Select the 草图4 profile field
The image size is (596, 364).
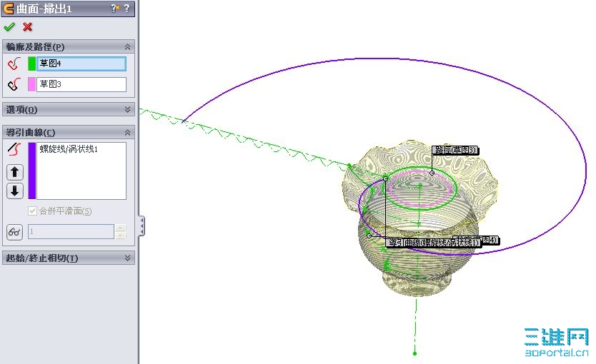coord(81,64)
